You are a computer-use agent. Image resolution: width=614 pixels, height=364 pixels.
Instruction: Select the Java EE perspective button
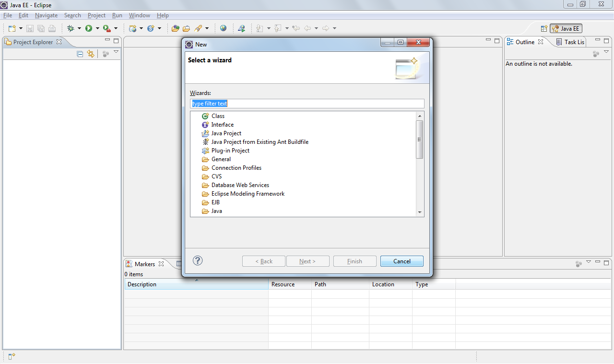pos(566,29)
